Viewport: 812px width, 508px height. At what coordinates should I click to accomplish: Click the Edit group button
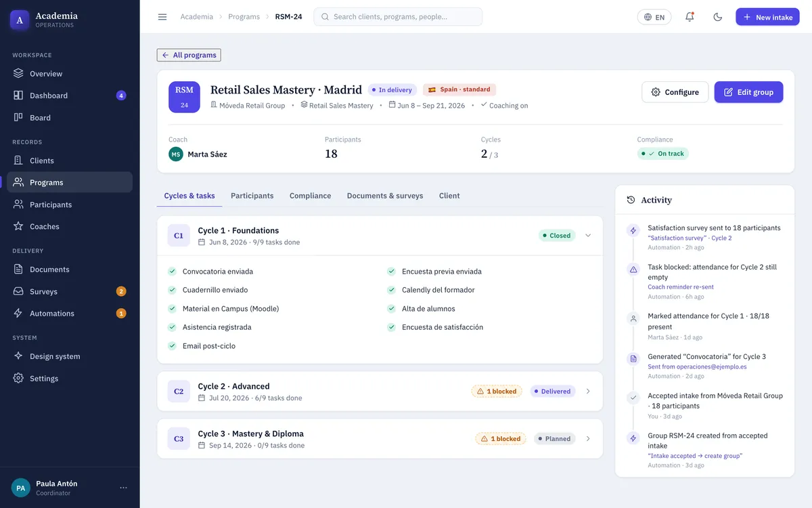pyautogui.click(x=748, y=92)
